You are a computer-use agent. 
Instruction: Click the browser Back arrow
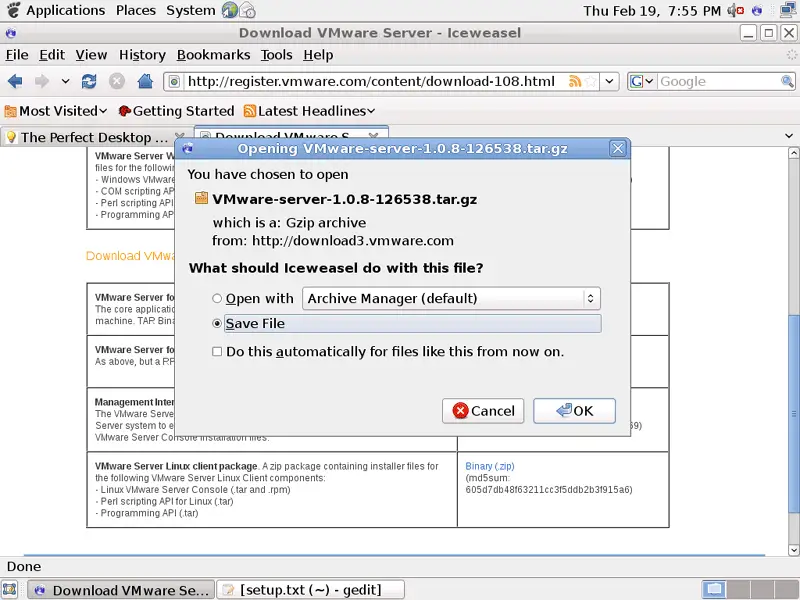point(15,81)
